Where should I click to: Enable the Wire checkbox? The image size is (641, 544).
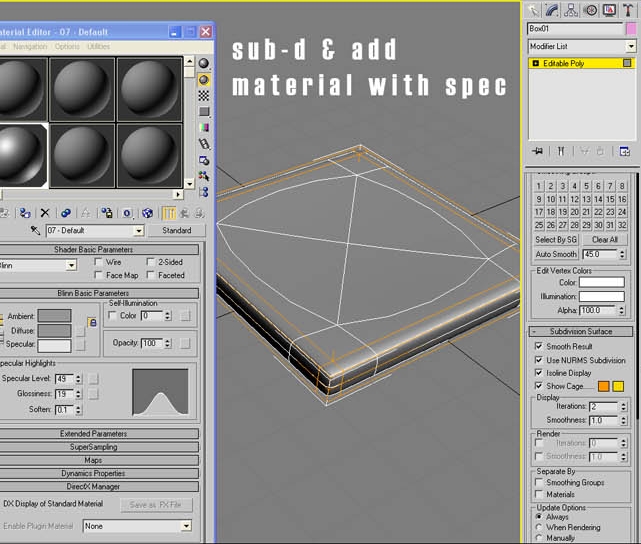tap(99, 262)
